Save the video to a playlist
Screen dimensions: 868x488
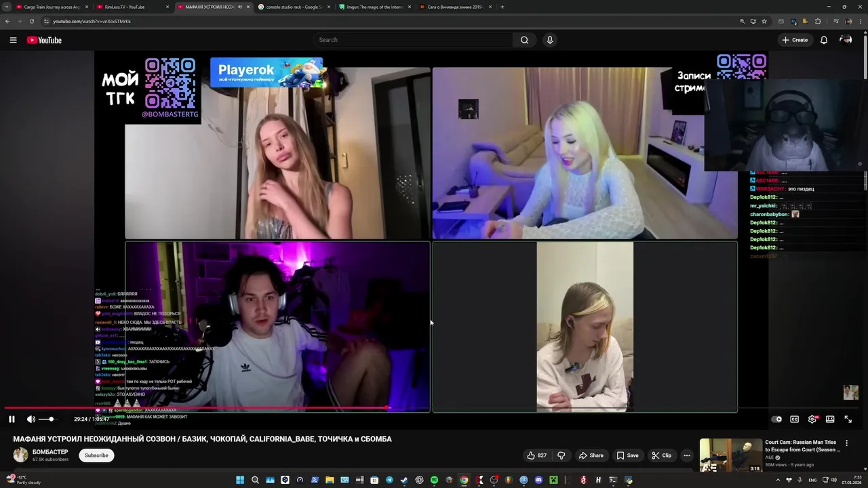(627, 455)
